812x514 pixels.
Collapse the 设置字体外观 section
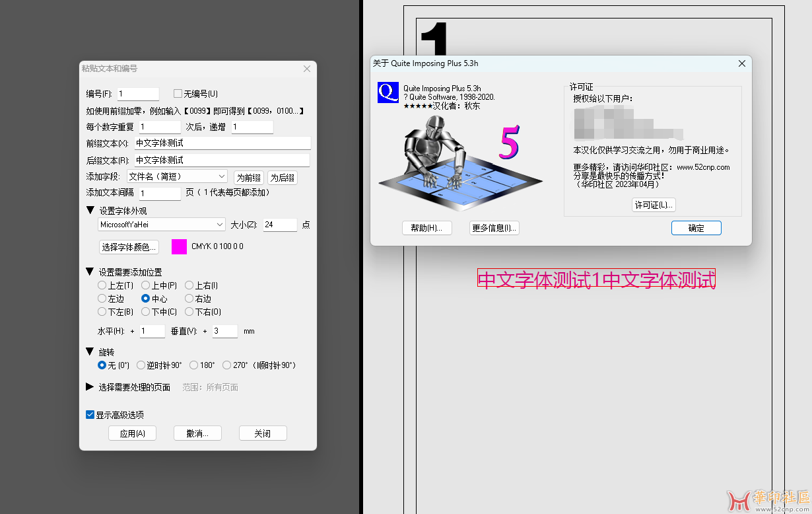point(90,211)
